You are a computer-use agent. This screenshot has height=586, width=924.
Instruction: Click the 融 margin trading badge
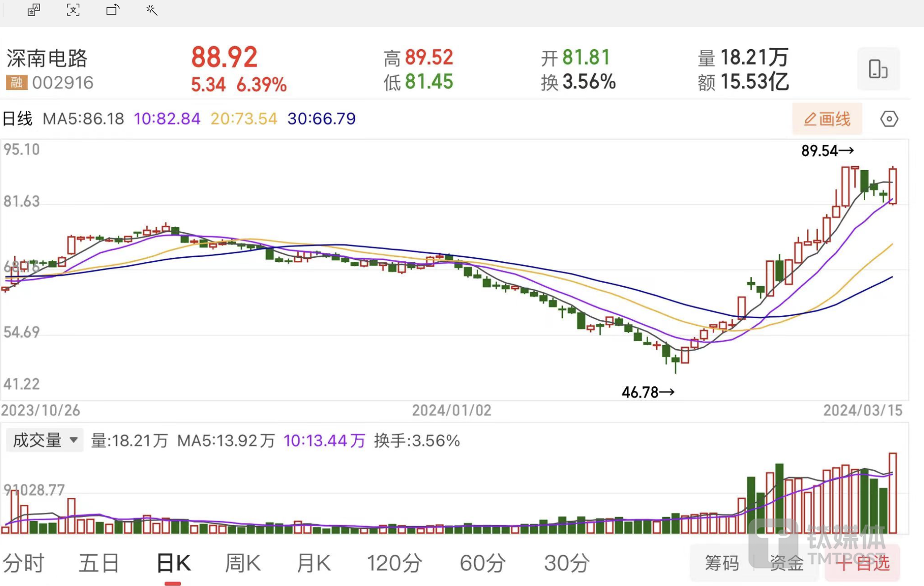pyautogui.click(x=17, y=83)
